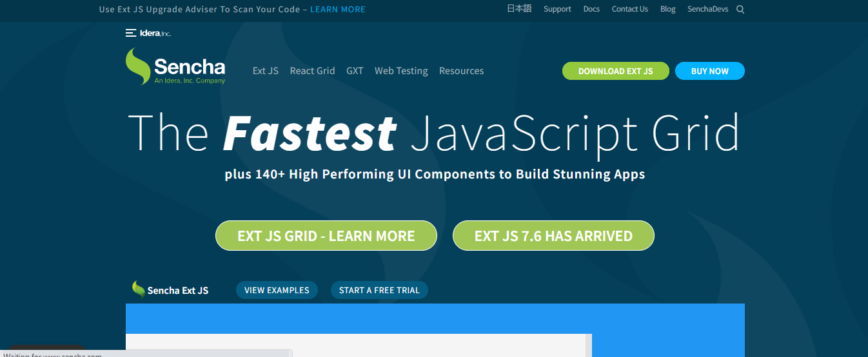Open the Docs link
Image resolution: width=868 pixels, height=357 pixels.
tap(591, 9)
